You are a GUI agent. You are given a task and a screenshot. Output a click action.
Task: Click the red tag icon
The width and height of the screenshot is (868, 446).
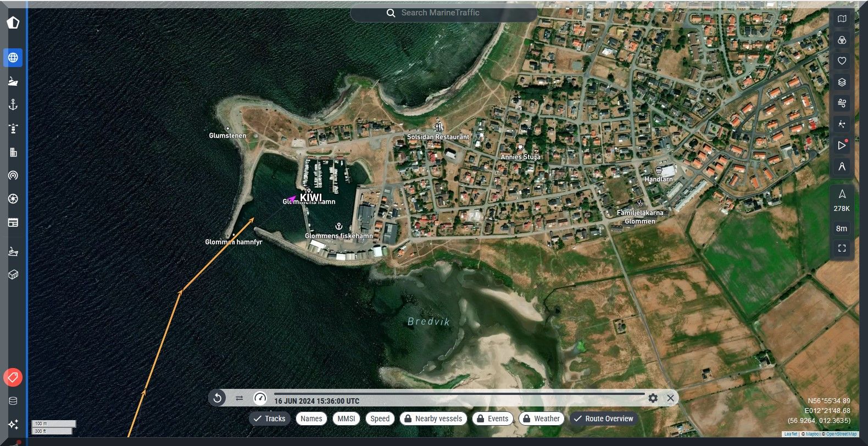click(13, 377)
